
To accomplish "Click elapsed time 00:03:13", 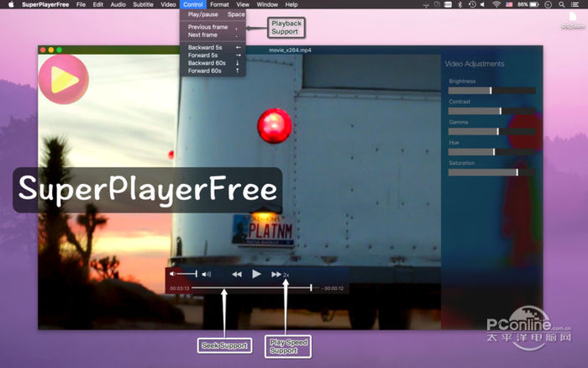I will [179, 288].
